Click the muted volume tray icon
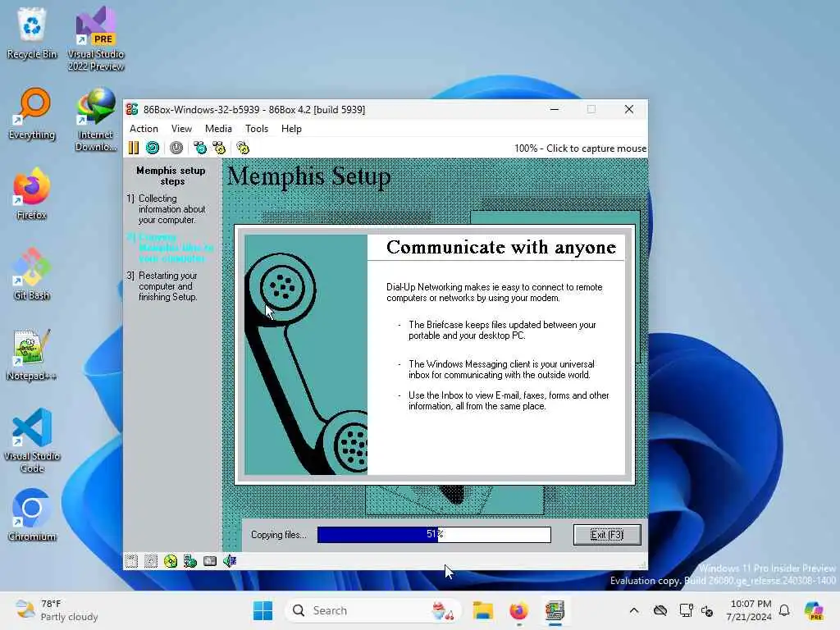 click(x=707, y=610)
